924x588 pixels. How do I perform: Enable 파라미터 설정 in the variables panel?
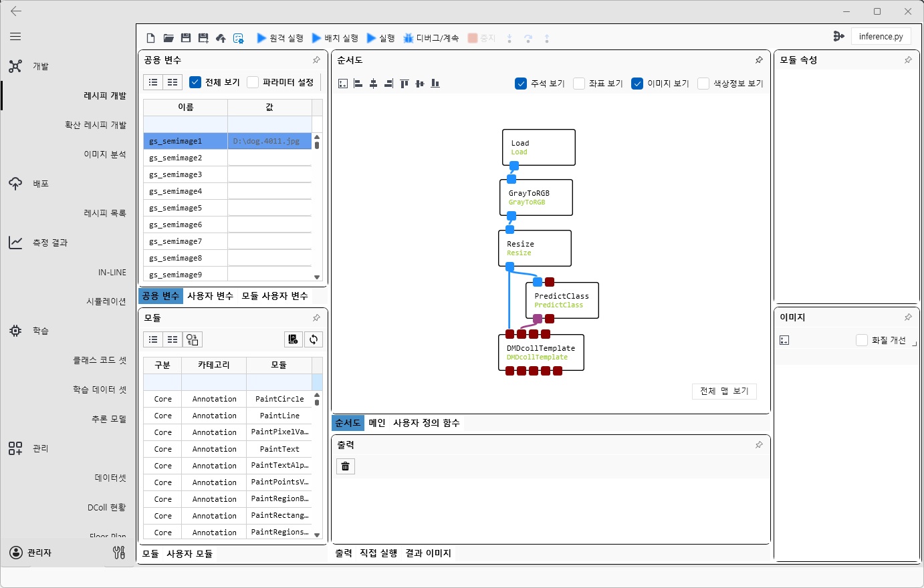click(x=252, y=82)
